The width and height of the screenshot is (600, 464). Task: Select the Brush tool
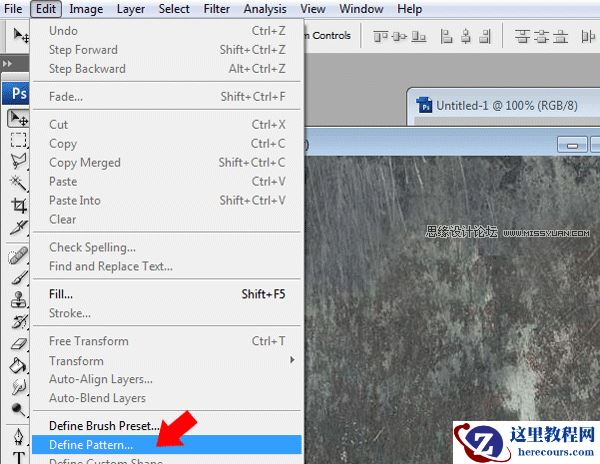click(18, 277)
